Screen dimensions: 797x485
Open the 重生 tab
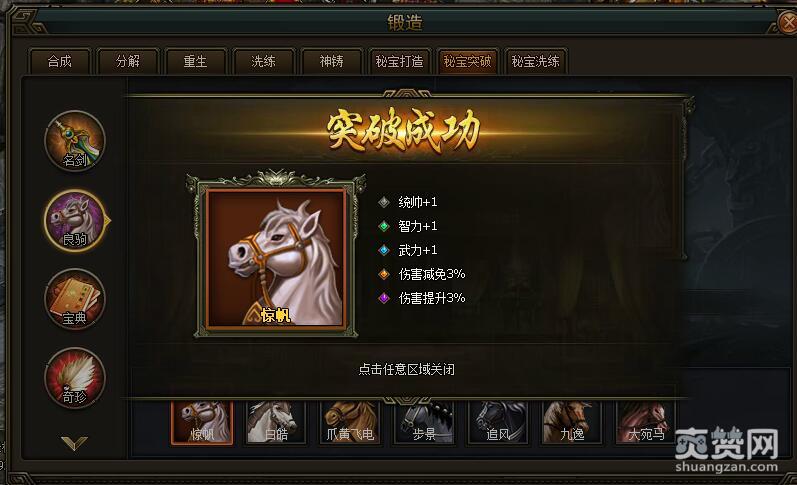pos(196,62)
